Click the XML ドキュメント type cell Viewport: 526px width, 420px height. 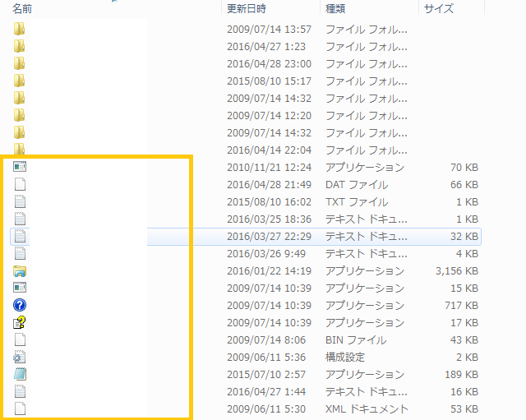point(367,409)
